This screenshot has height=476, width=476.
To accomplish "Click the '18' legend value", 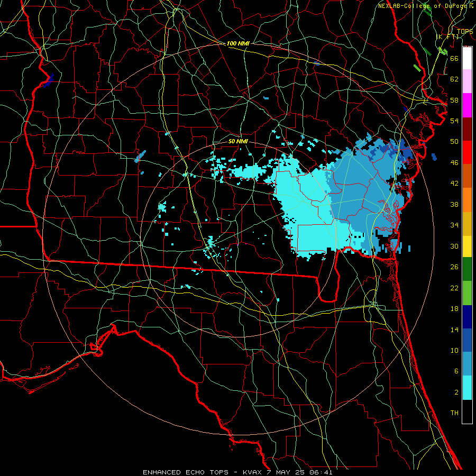I will click(454, 309).
